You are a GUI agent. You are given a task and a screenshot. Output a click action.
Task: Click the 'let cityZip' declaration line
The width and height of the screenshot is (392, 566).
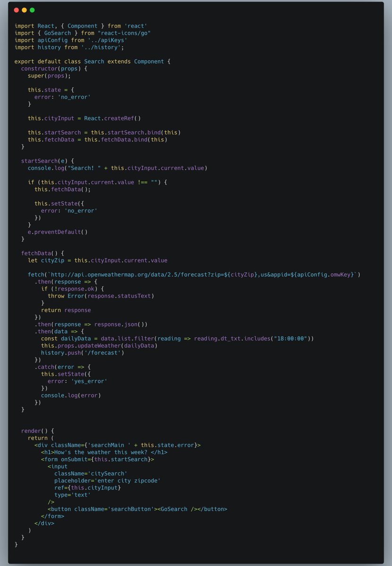(98, 260)
